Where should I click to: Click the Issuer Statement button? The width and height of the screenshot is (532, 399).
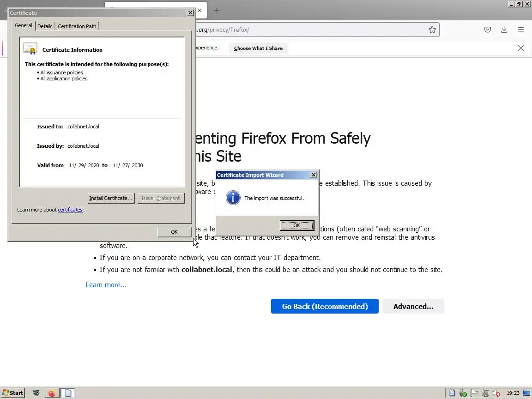click(x=161, y=198)
